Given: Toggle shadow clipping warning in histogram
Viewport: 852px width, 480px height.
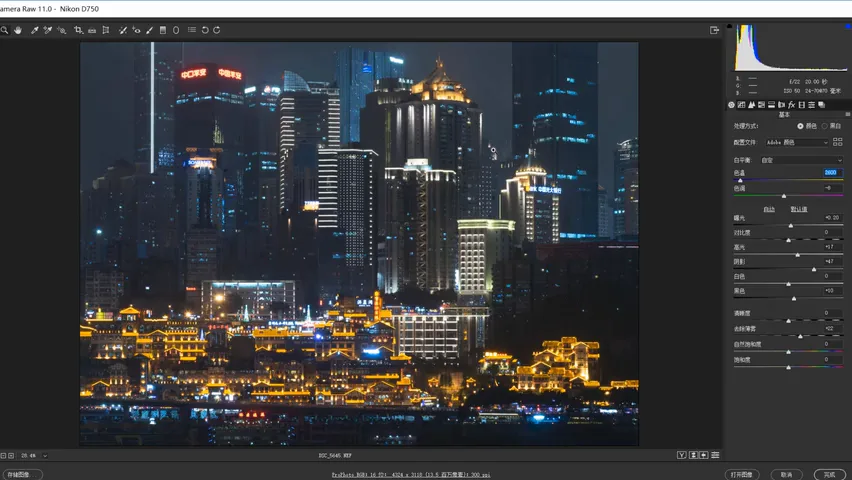Looking at the screenshot, I should (x=729, y=26).
